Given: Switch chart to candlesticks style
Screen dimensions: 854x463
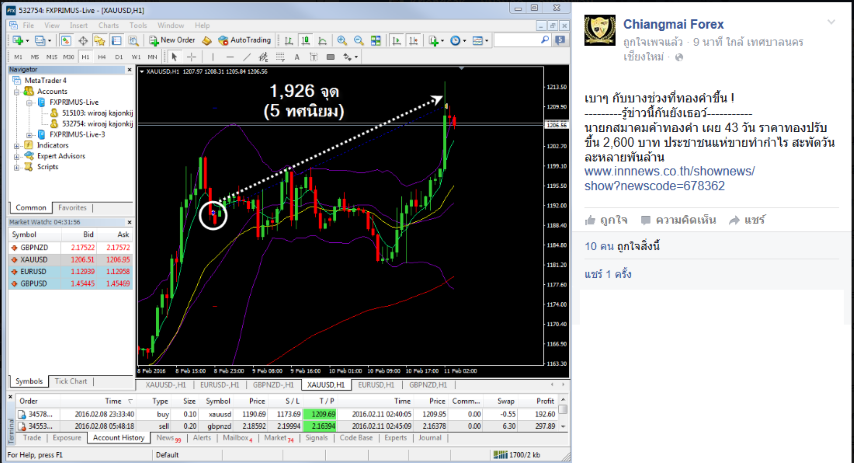Looking at the screenshot, I should point(306,40).
